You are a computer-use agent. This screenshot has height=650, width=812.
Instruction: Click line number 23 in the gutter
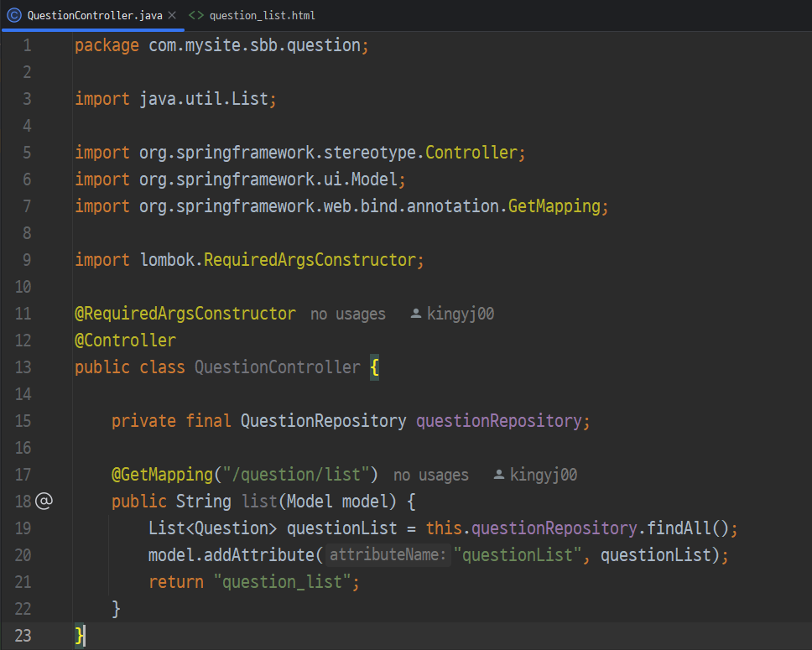[23, 636]
